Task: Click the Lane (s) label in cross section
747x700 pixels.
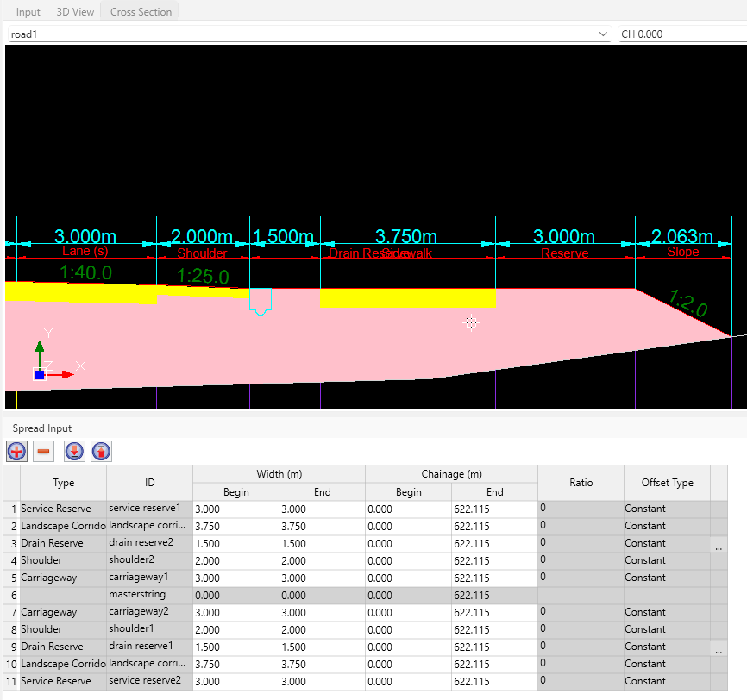Action: [x=85, y=251]
